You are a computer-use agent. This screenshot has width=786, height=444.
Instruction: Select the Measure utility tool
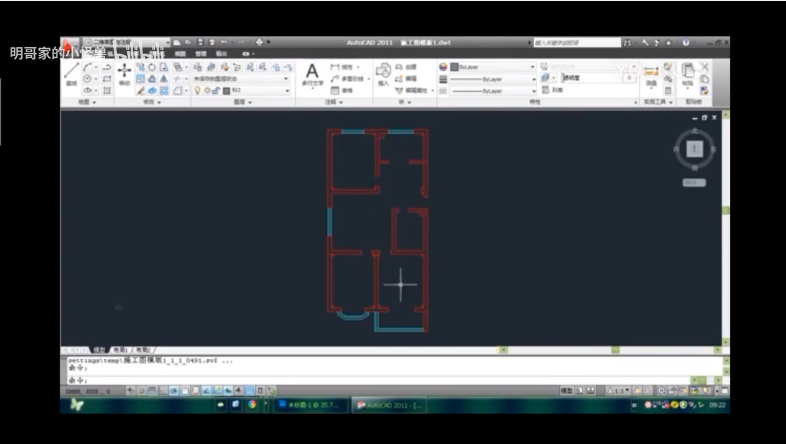click(x=651, y=73)
